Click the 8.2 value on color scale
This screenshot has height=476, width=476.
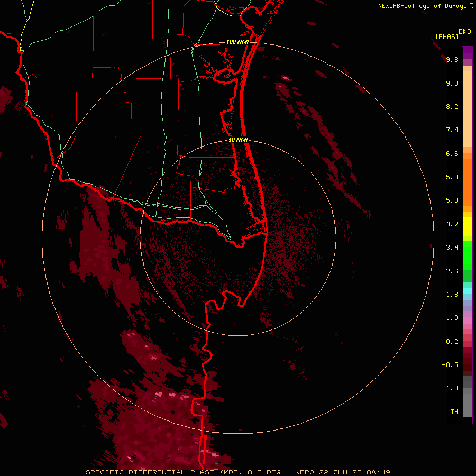pyautogui.click(x=452, y=106)
